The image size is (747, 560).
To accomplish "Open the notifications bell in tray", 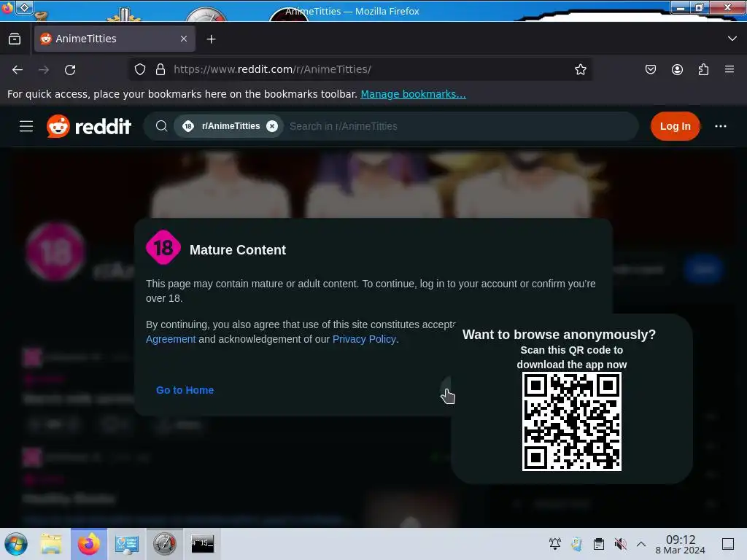I will pyautogui.click(x=555, y=544).
